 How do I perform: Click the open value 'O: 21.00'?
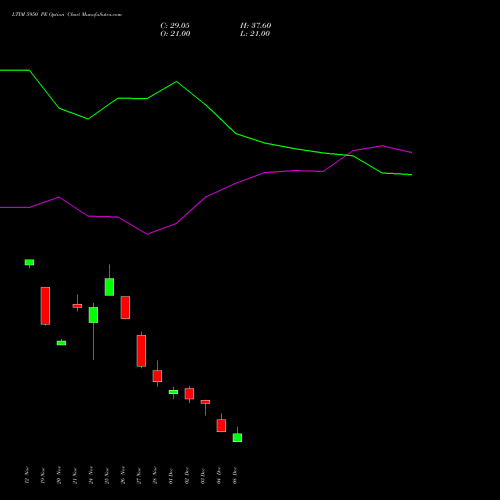[175, 34]
